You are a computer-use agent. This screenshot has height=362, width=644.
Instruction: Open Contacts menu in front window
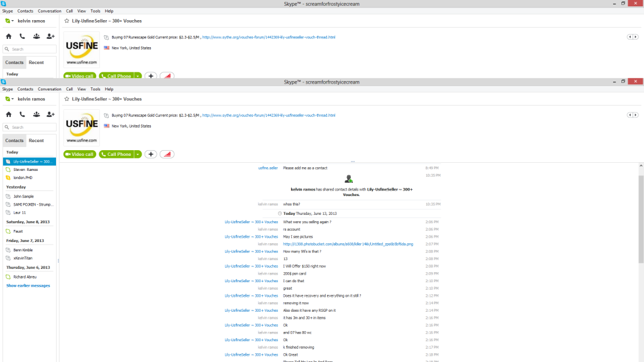[25, 89]
